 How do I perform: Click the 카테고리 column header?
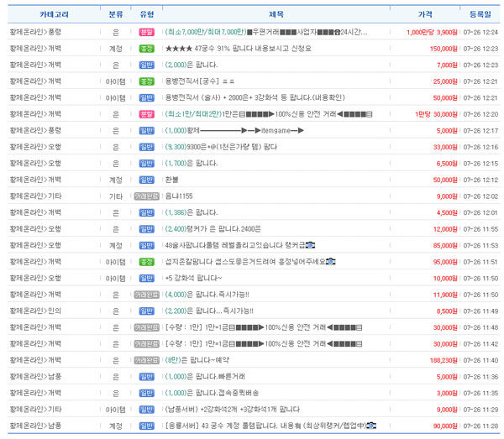[x=54, y=14]
